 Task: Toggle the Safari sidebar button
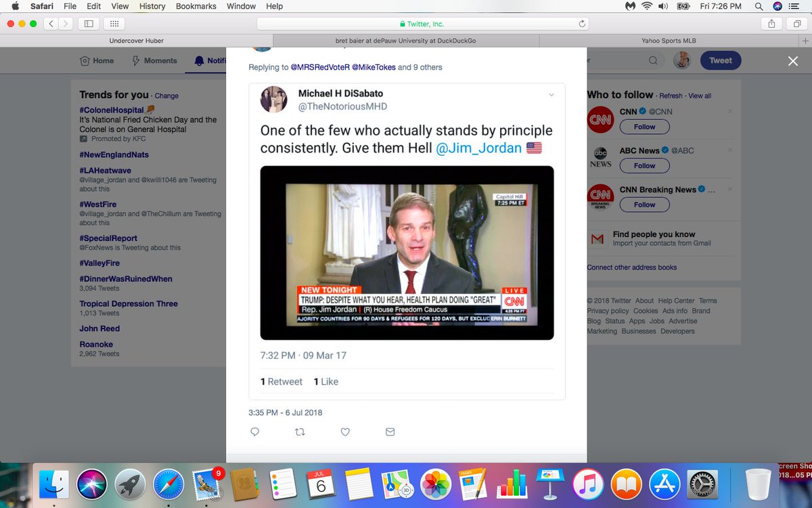click(x=89, y=24)
